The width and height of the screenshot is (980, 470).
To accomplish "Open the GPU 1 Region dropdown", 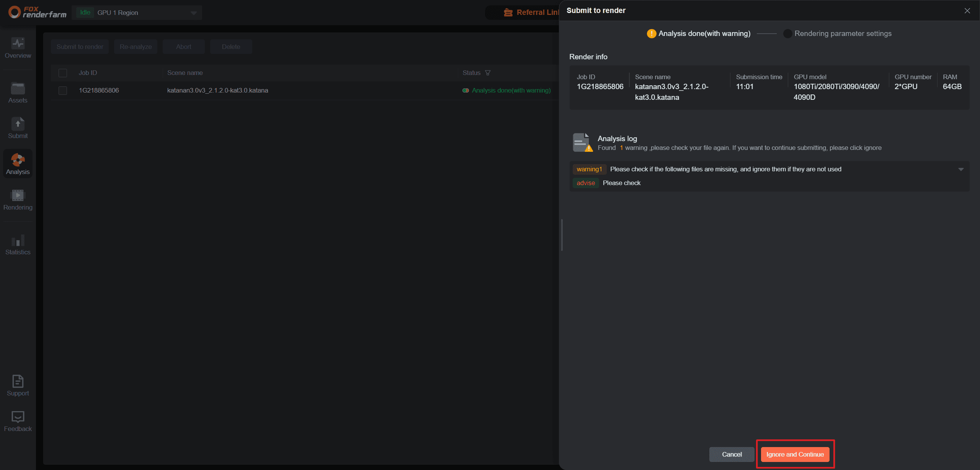I will tap(194, 13).
